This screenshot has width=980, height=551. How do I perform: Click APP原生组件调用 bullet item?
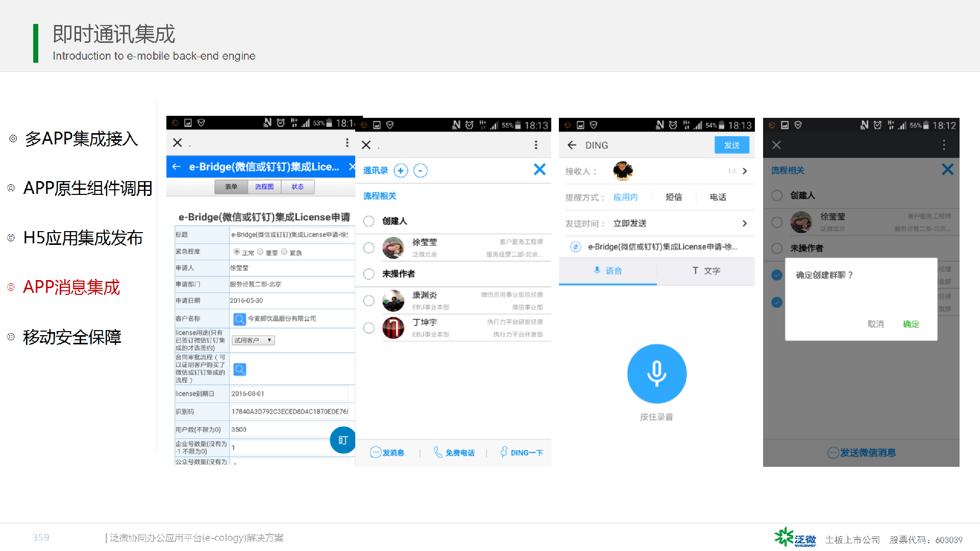point(88,188)
